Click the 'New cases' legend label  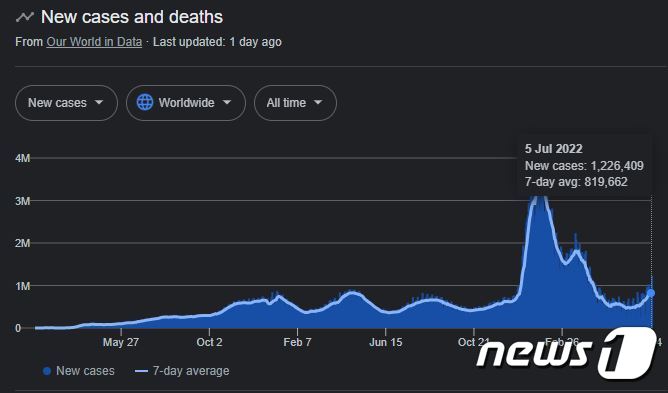85,371
